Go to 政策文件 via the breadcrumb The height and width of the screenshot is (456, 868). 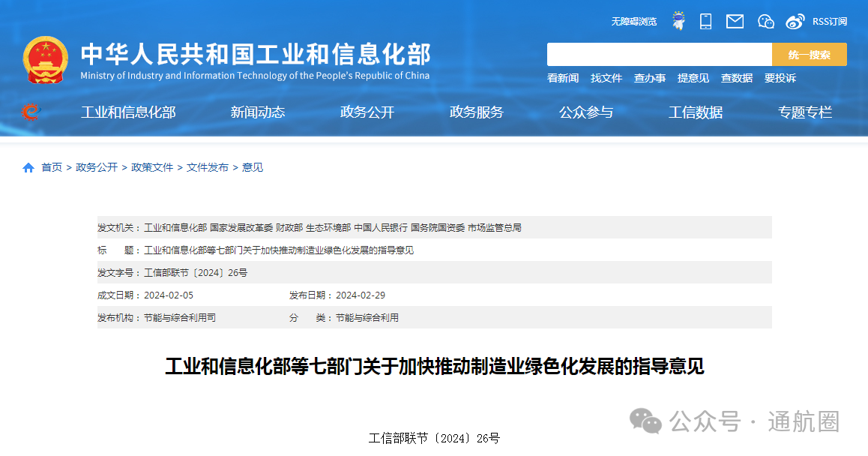tap(152, 167)
